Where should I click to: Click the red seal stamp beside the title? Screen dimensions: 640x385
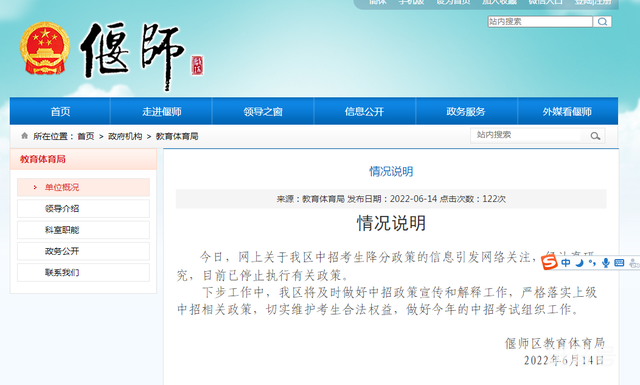click(x=197, y=65)
